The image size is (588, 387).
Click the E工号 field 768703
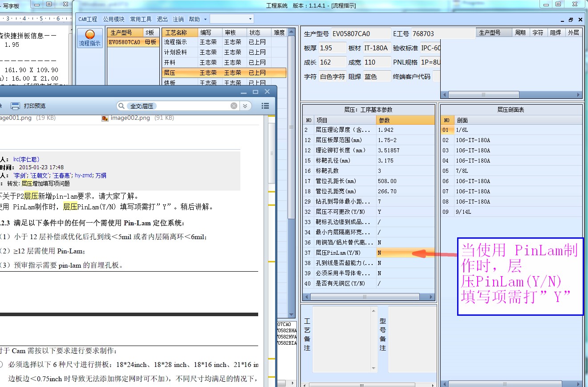pos(443,33)
